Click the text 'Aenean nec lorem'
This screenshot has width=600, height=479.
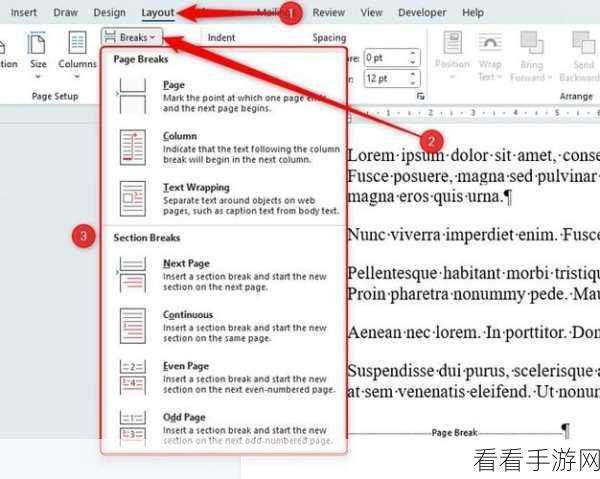[413, 332]
